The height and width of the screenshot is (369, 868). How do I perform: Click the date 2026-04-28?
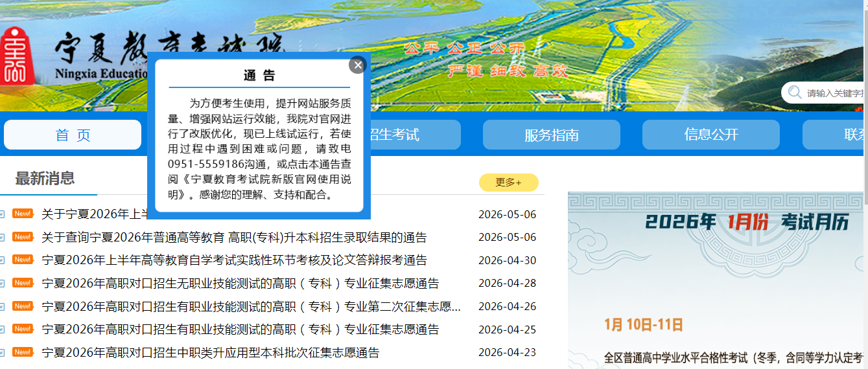[x=507, y=284]
